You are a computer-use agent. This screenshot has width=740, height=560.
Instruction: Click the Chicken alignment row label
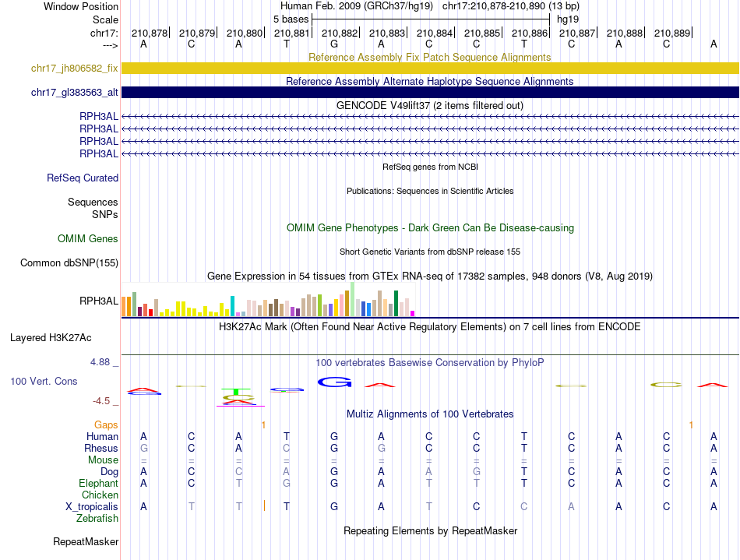point(100,495)
